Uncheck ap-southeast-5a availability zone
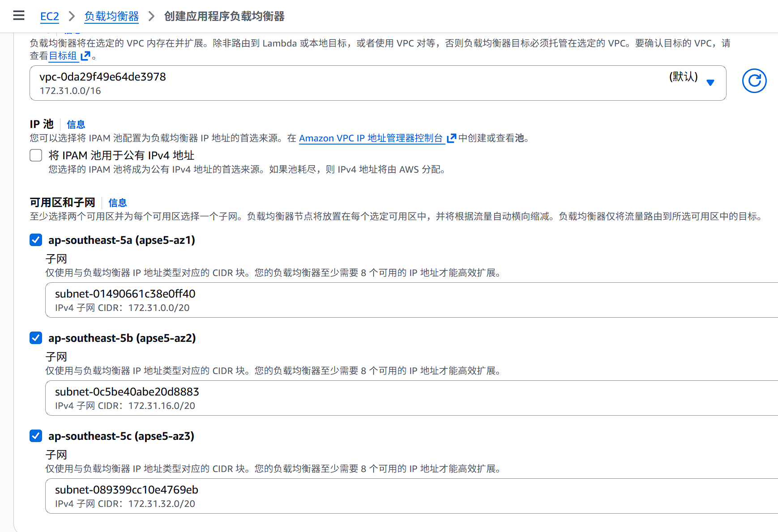This screenshot has height=532, width=778. (x=36, y=240)
